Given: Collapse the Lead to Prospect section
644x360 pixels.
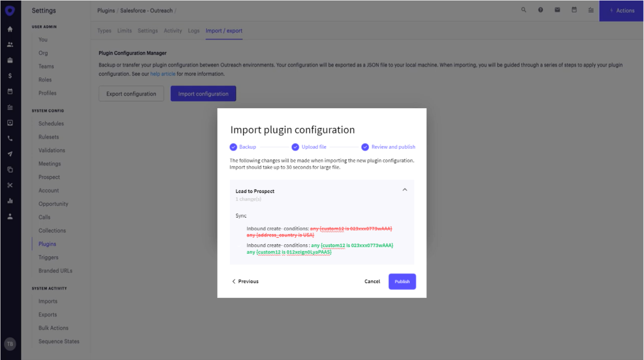Looking at the screenshot, I should (404, 190).
